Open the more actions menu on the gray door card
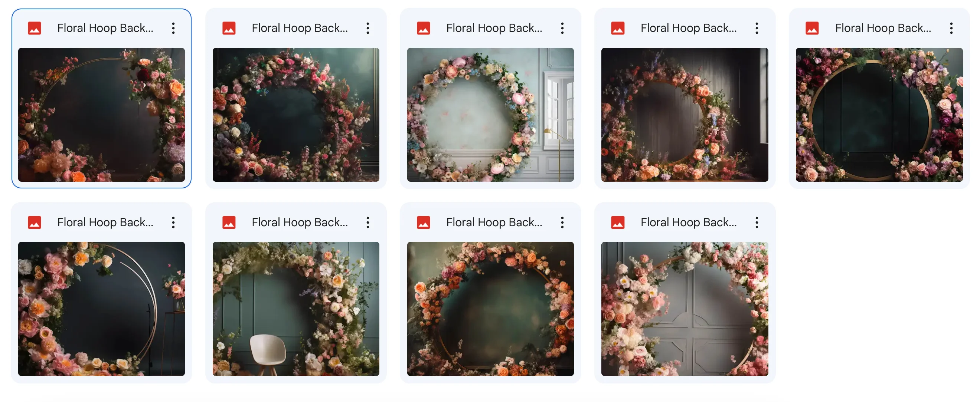This screenshot has width=980, height=402. 757,222
